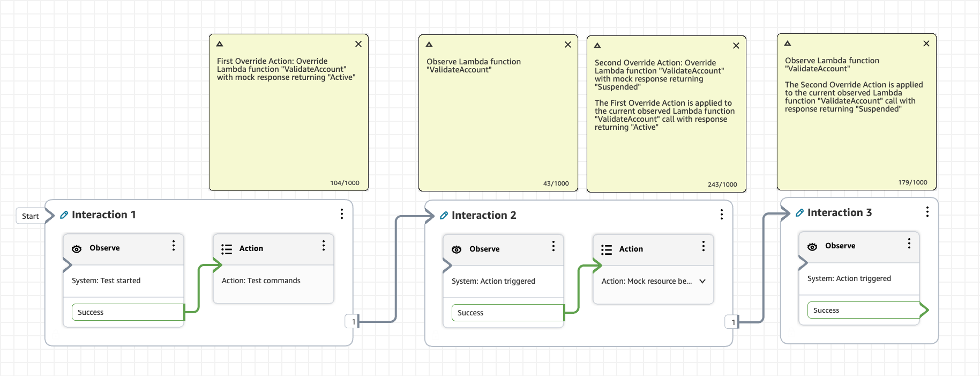The width and height of the screenshot is (980, 376).
Task: Click the eye icon of Interaction 3 Observe
Action: point(812,247)
